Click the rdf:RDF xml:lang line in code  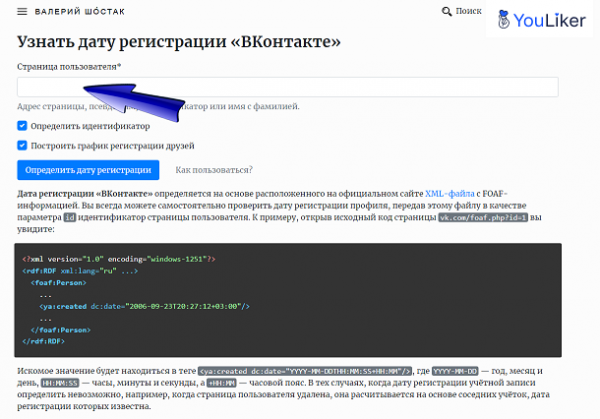point(80,271)
